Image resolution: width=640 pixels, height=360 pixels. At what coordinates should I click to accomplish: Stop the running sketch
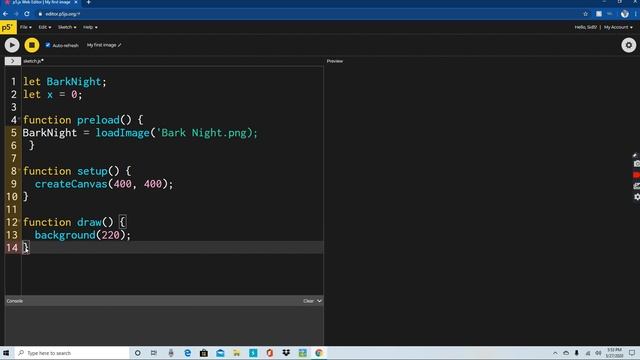click(x=32, y=45)
